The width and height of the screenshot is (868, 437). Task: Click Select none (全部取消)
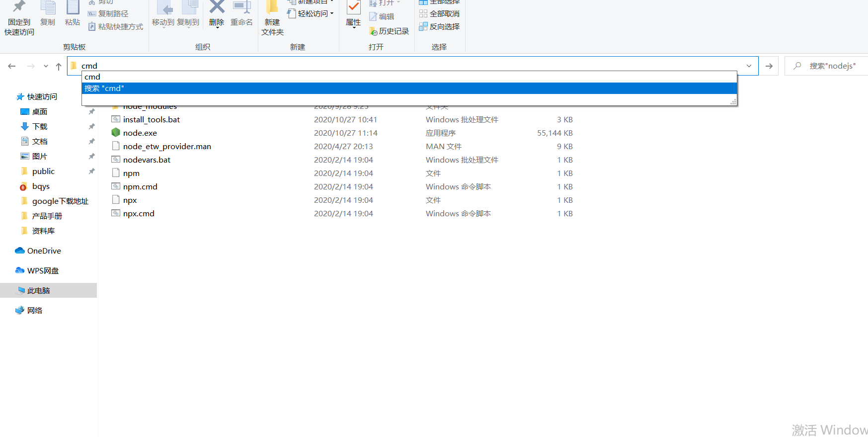pos(439,14)
